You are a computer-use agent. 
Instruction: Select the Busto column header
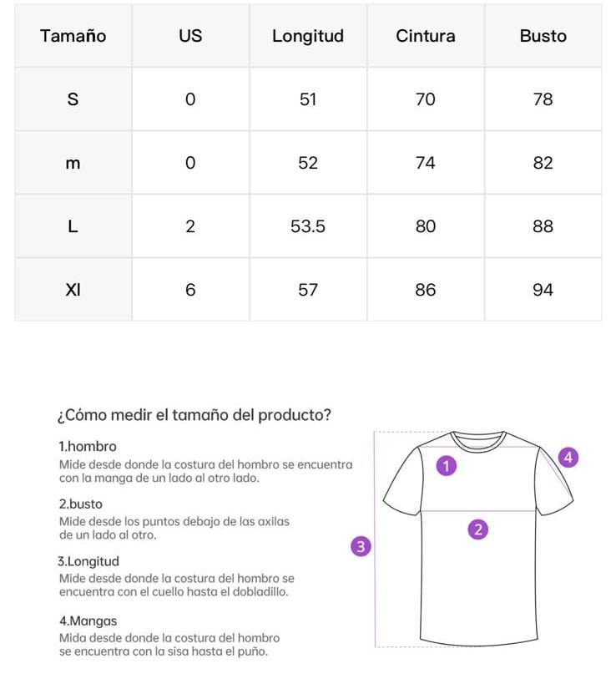543,36
